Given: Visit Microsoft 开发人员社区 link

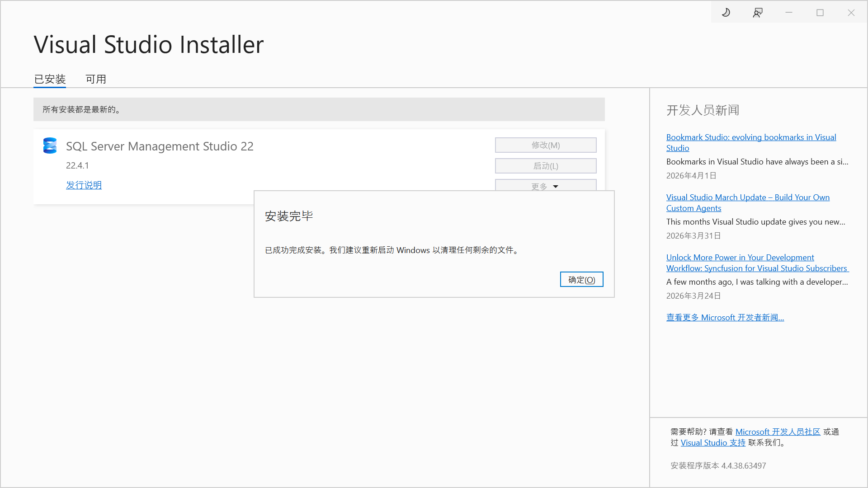Looking at the screenshot, I should tap(778, 432).
